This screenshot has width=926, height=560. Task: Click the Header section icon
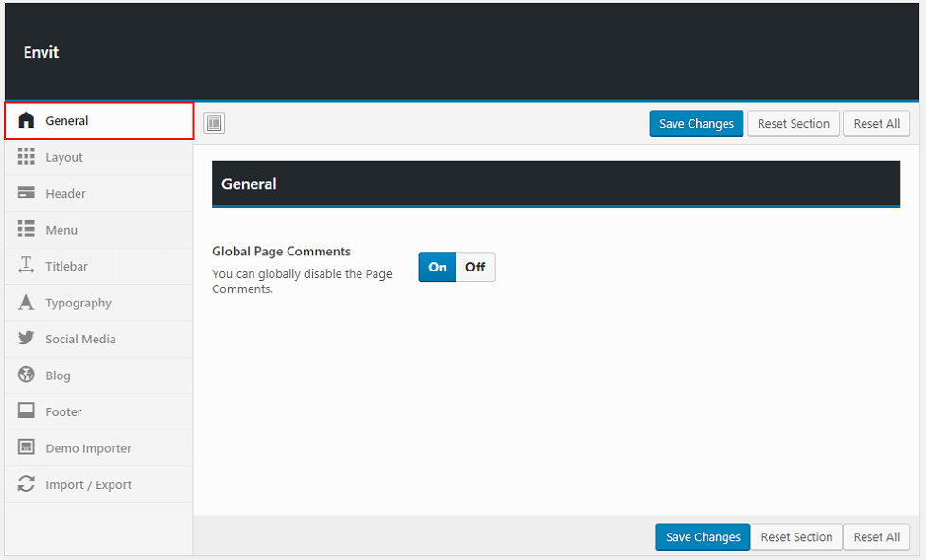tap(26, 193)
